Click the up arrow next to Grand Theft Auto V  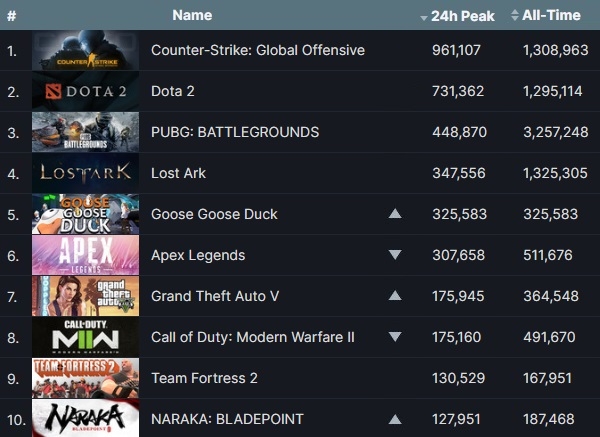(x=395, y=295)
